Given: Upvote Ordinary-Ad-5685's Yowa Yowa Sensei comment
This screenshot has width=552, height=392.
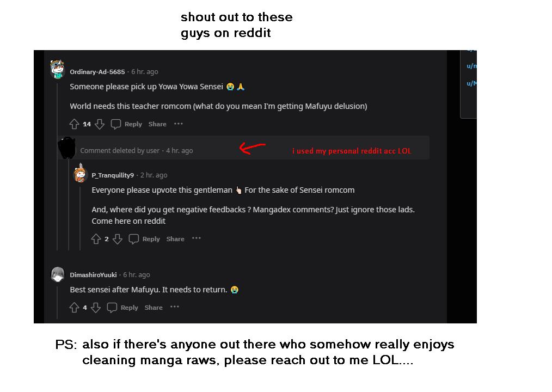Looking at the screenshot, I should pyautogui.click(x=74, y=124).
